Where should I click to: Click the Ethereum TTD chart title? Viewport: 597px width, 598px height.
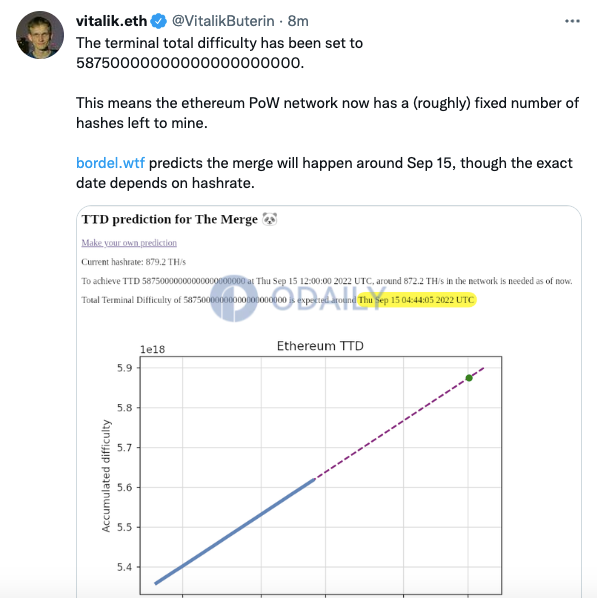point(320,346)
